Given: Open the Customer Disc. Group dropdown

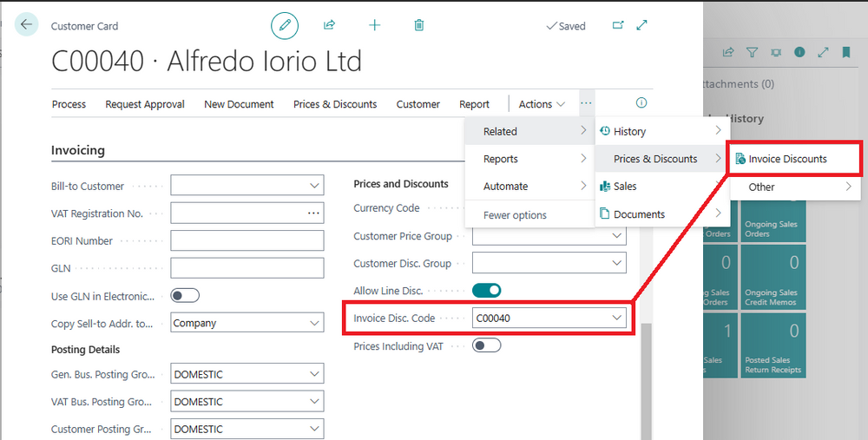Looking at the screenshot, I should (x=549, y=263).
